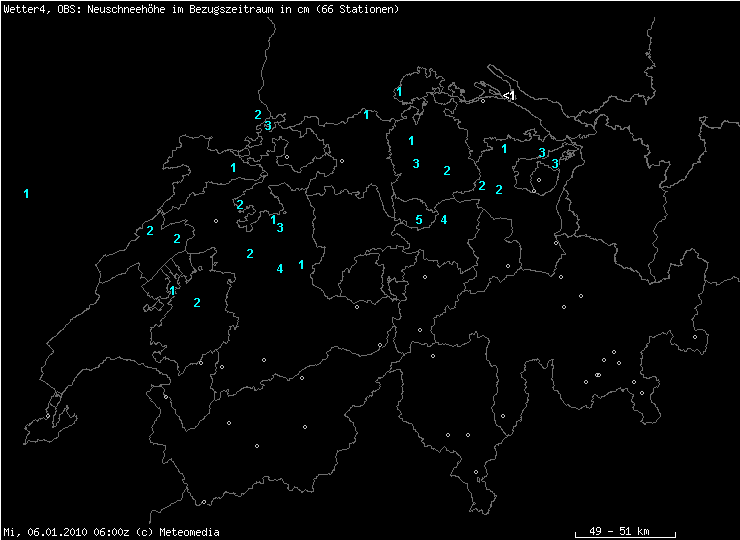Click the snowfall value 5 on the map
Screen dimensions: 740x540
(x=419, y=220)
